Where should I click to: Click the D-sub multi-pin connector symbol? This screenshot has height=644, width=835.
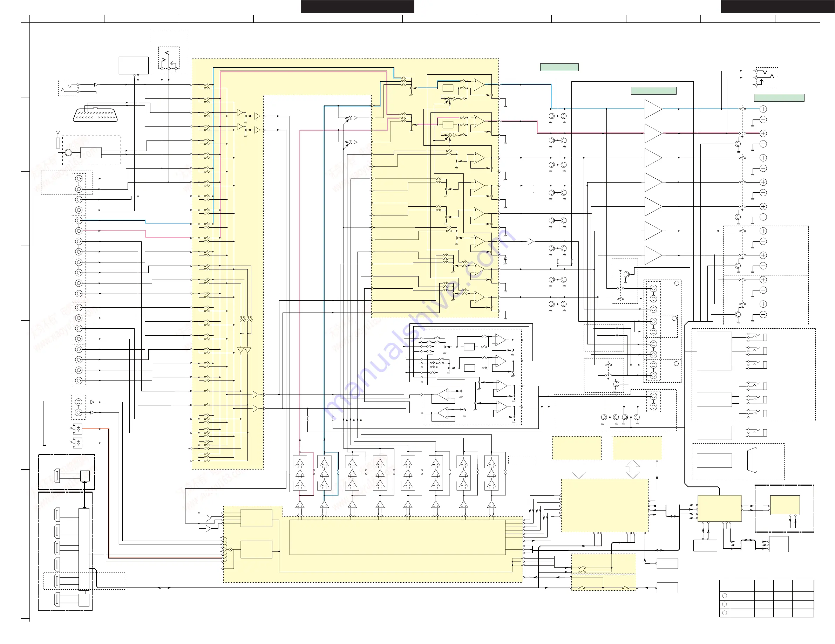pos(95,115)
